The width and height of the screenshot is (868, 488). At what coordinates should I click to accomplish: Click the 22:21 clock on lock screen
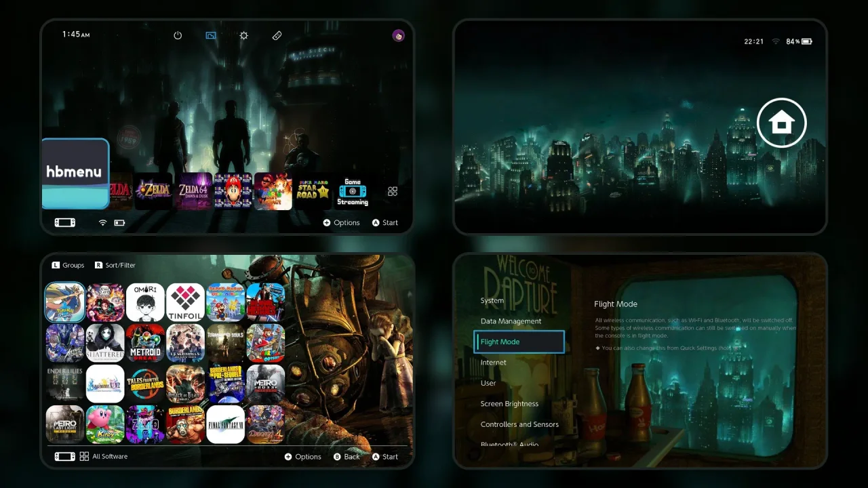click(x=754, y=41)
